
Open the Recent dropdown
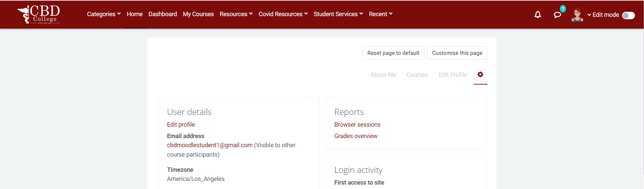[x=381, y=14]
